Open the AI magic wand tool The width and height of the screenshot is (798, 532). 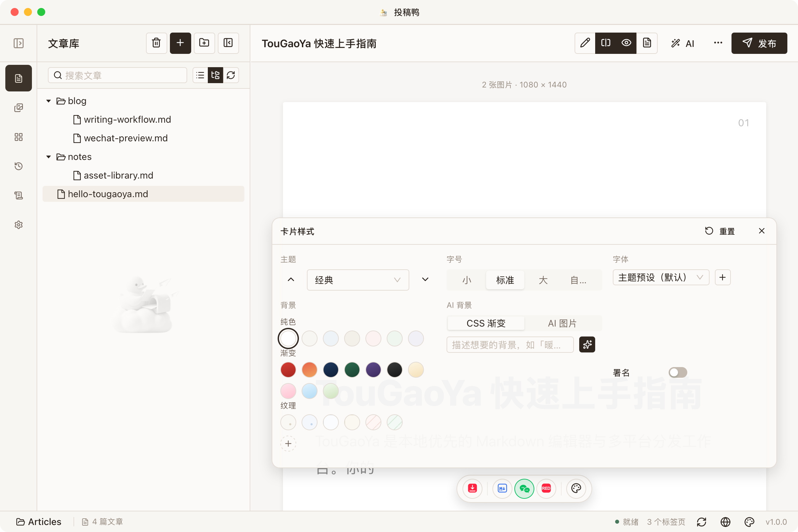(x=683, y=43)
